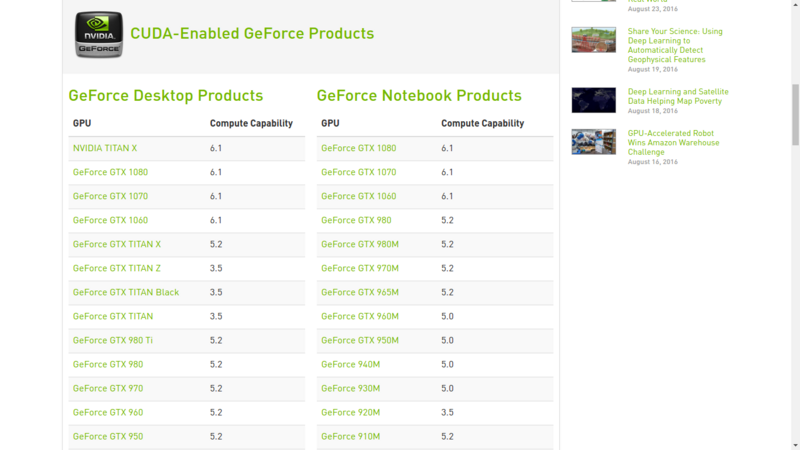Image resolution: width=800 pixels, height=450 pixels.
Task: Click the notebook table GPU column header
Action: 330,123
